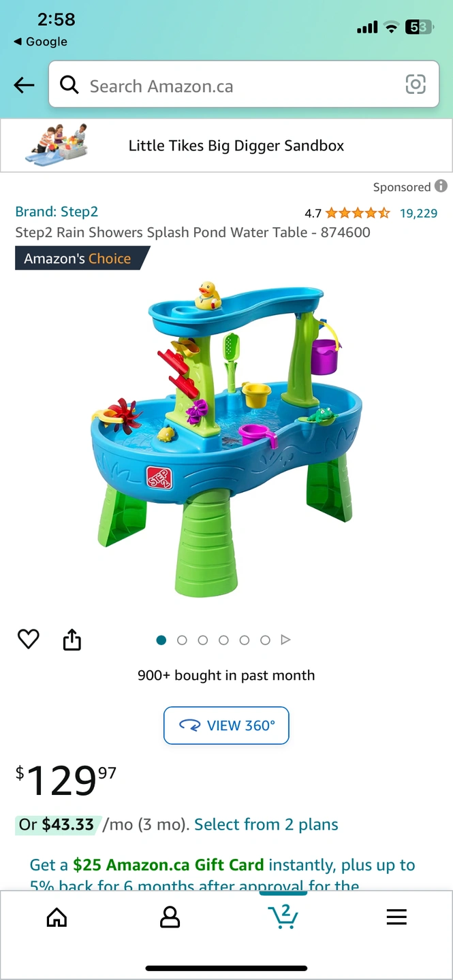The image size is (453, 980).
Task: Select the last image carousel dot
Action: coord(265,640)
